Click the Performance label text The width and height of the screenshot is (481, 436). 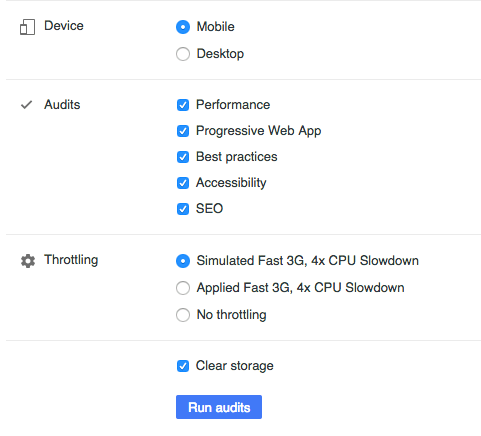(x=233, y=105)
